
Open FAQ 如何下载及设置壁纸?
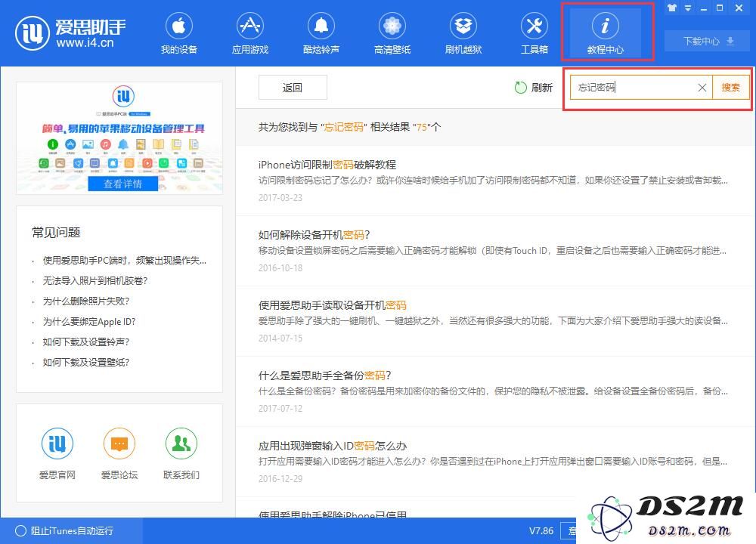coord(86,362)
